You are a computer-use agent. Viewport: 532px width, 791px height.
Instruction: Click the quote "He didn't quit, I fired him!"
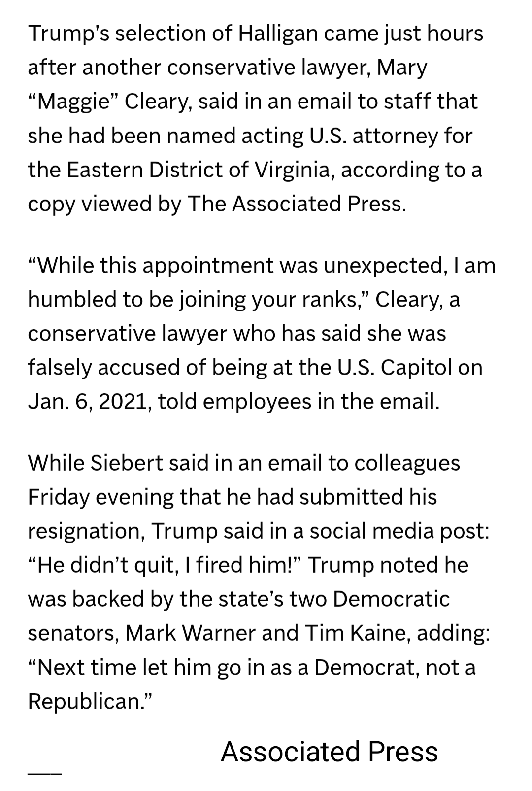click(x=167, y=565)
